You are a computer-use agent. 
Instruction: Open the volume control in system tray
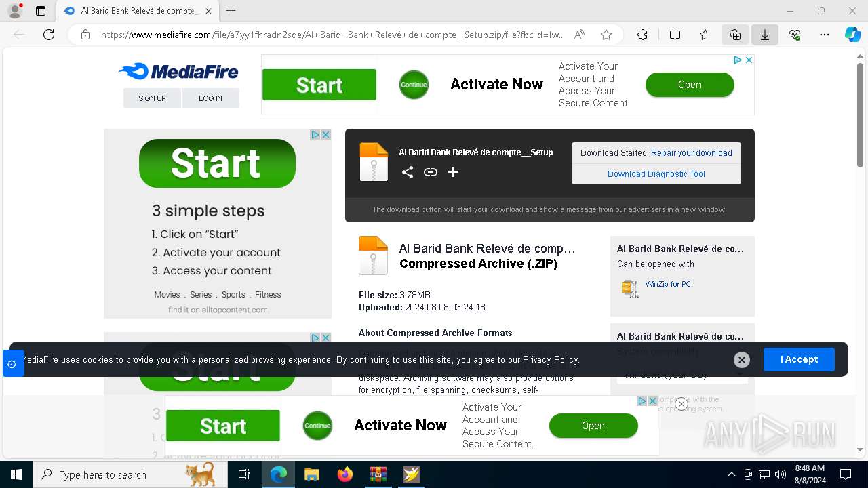(x=780, y=474)
